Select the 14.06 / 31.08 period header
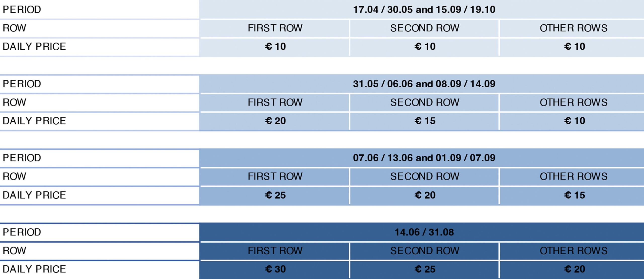 [x=424, y=232]
